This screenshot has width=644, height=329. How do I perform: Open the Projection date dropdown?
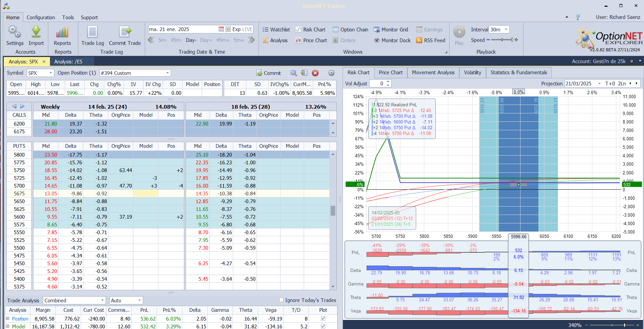pos(599,84)
